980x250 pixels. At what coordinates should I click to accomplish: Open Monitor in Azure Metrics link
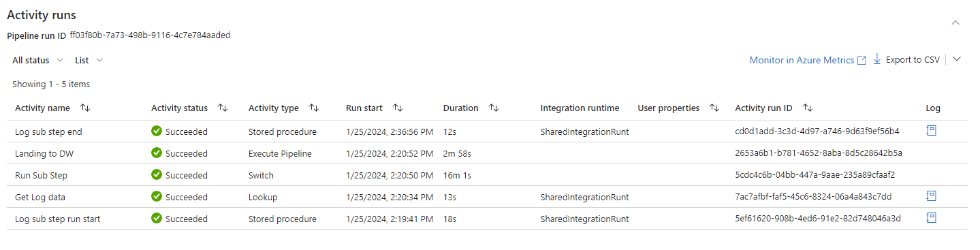(x=808, y=60)
